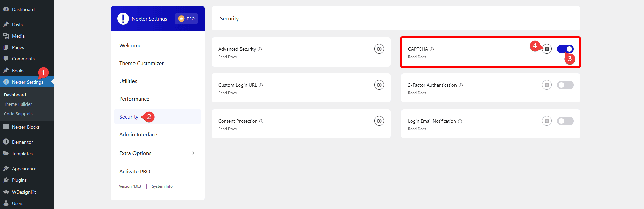Select Dashboard under Nexter Settings submenu
The image size is (644, 209).
pos(15,95)
